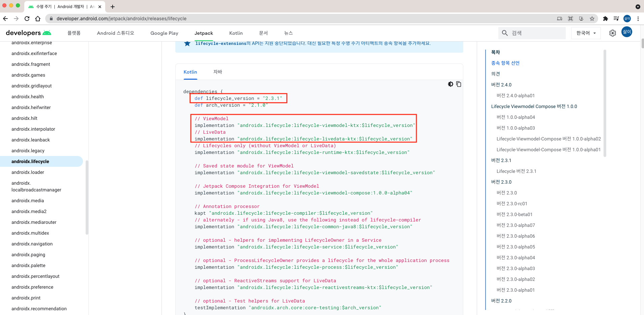Jump to 버전 2.3.0-beta01

pos(515,214)
